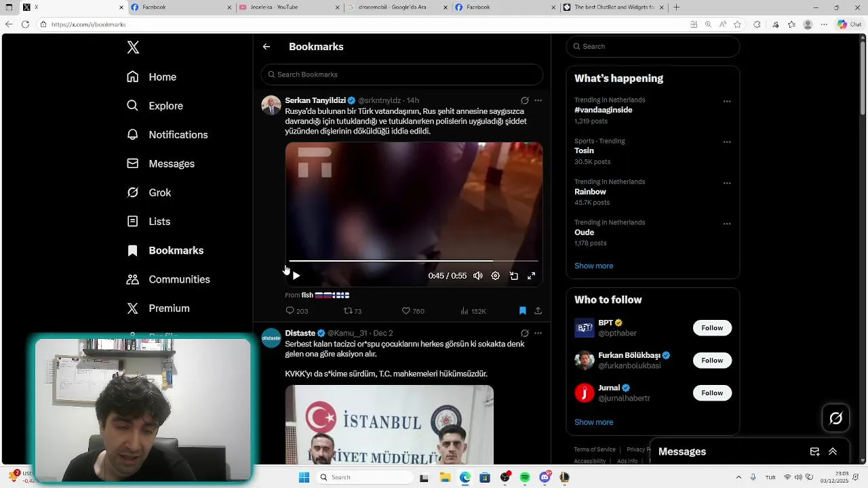
Task: Open the 'fish' source link under video
Action: [307, 296]
